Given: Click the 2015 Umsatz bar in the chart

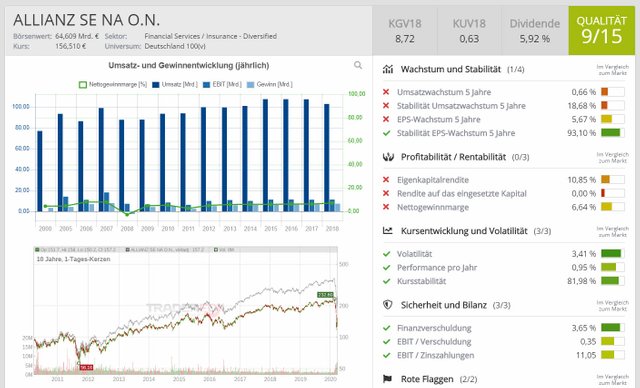Looking at the screenshot, I should pos(265,155).
